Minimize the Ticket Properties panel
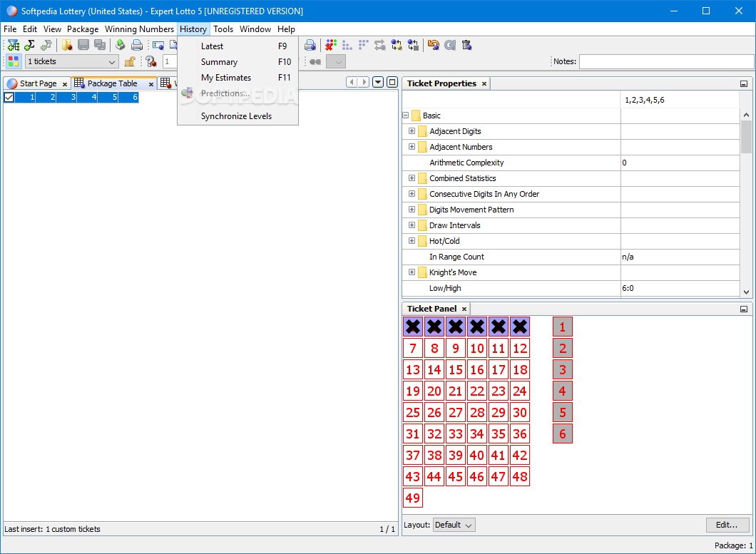This screenshot has width=756, height=554. click(x=744, y=84)
